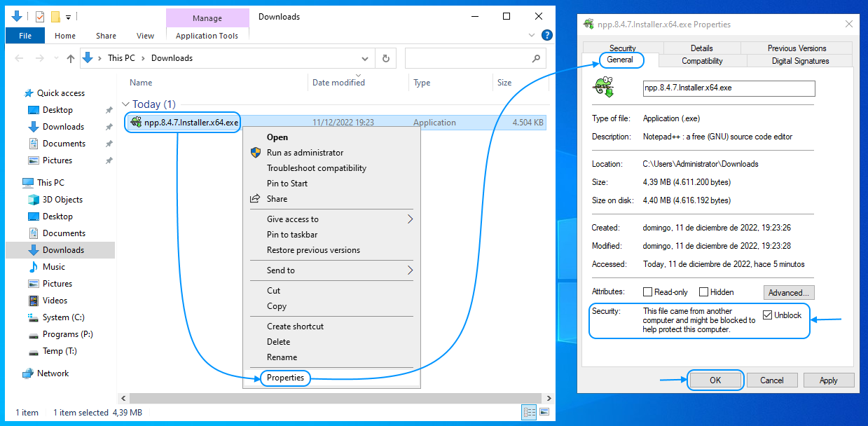Switch to the View ribbon tab
The width and height of the screenshot is (868, 426).
[146, 36]
